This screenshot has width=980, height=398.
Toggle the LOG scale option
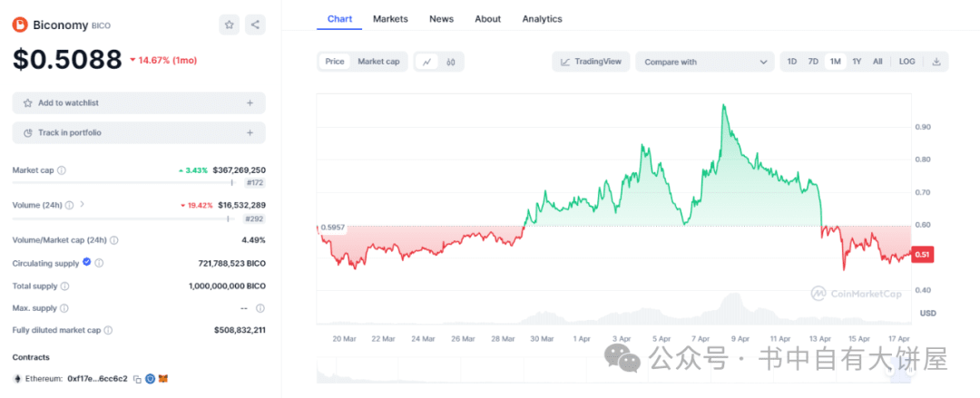pos(906,62)
